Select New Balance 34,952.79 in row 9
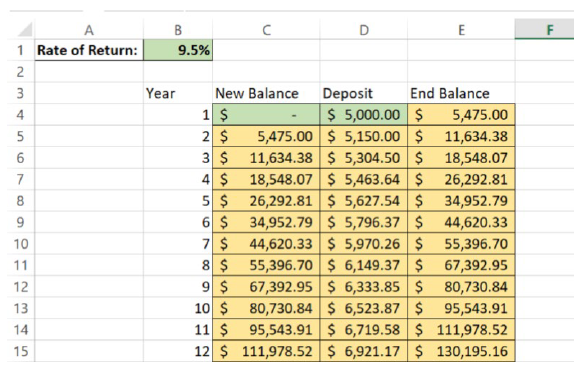Viewport: 580px width, 370px height. (x=266, y=222)
